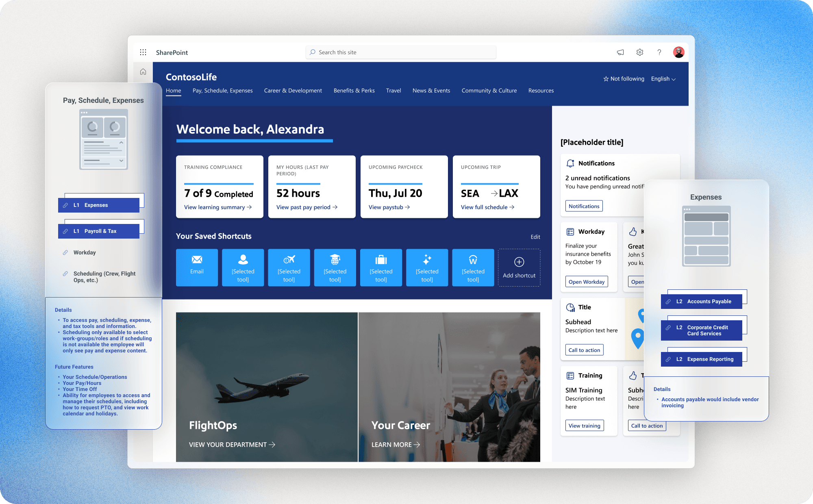Open News & Events menu item
The height and width of the screenshot is (504, 813).
pyautogui.click(x=431, y=91)
